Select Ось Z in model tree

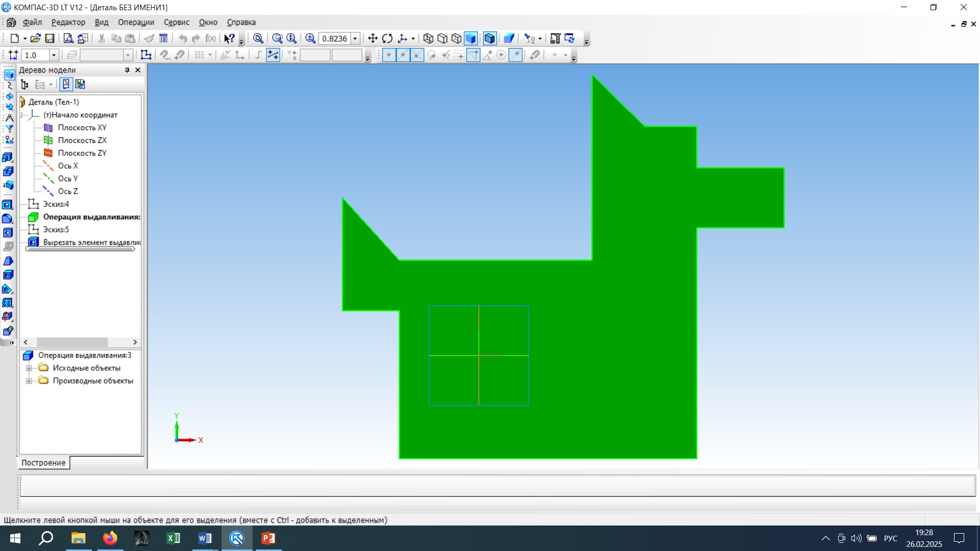coord(68,191)
